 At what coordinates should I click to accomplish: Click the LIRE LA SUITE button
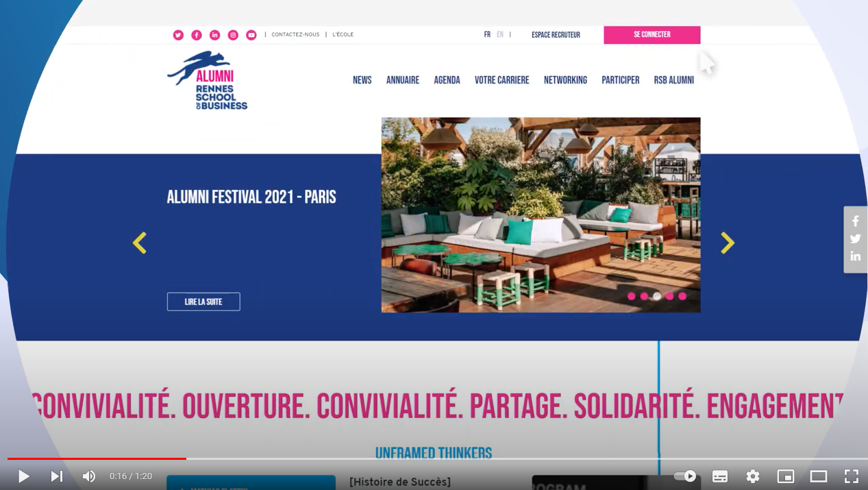pos(203,302)
